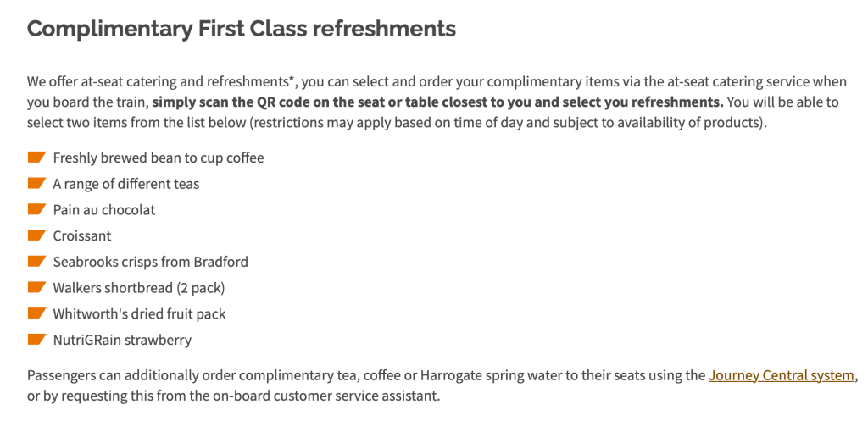Click orange bullet beside Freshly brewed coffee

(x=36, y=158)
